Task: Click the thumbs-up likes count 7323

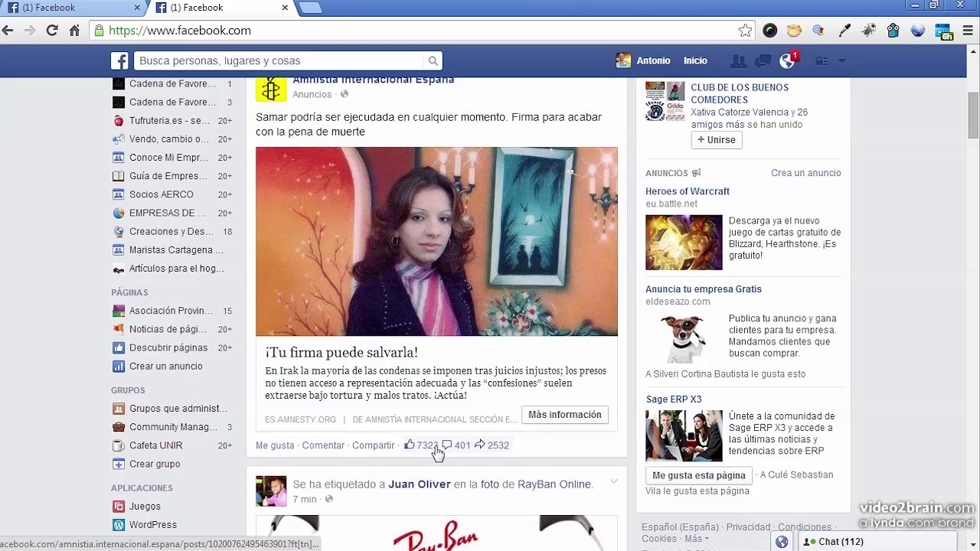Action: [x=421, y=445]
